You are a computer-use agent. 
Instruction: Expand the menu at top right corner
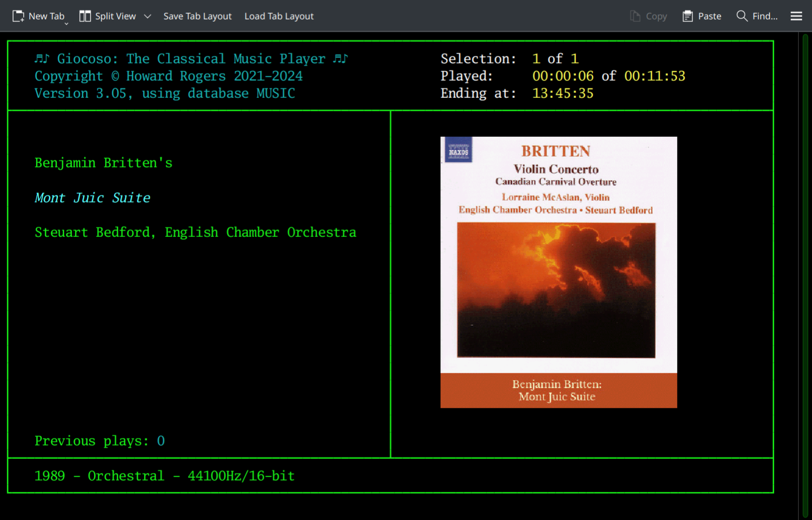click(x=796, y=16)
